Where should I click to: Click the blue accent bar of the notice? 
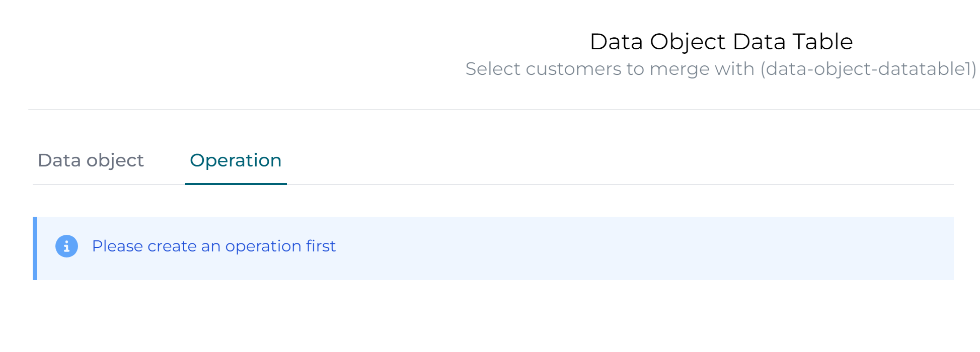tap(36, 248)
